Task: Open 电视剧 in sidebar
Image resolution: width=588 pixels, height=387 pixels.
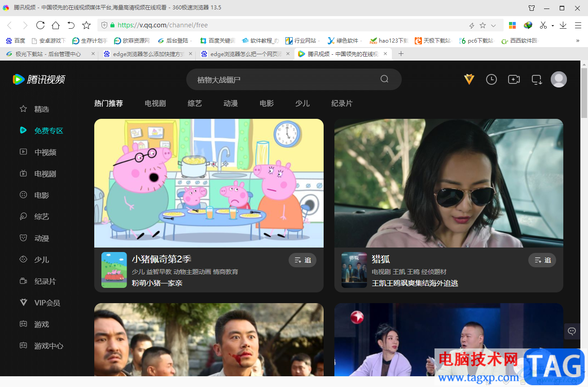Action: (38, 174)
